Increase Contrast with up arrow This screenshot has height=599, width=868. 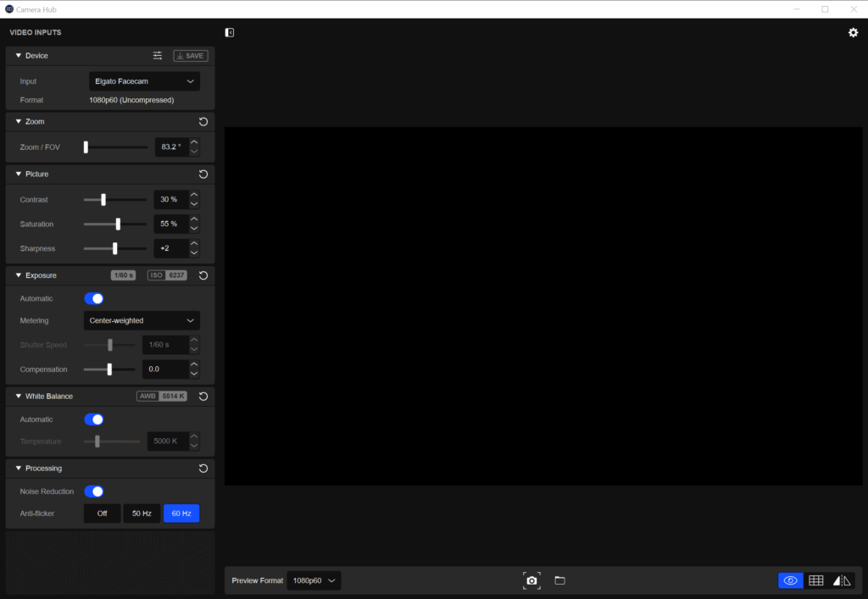[x=194, y=195]
